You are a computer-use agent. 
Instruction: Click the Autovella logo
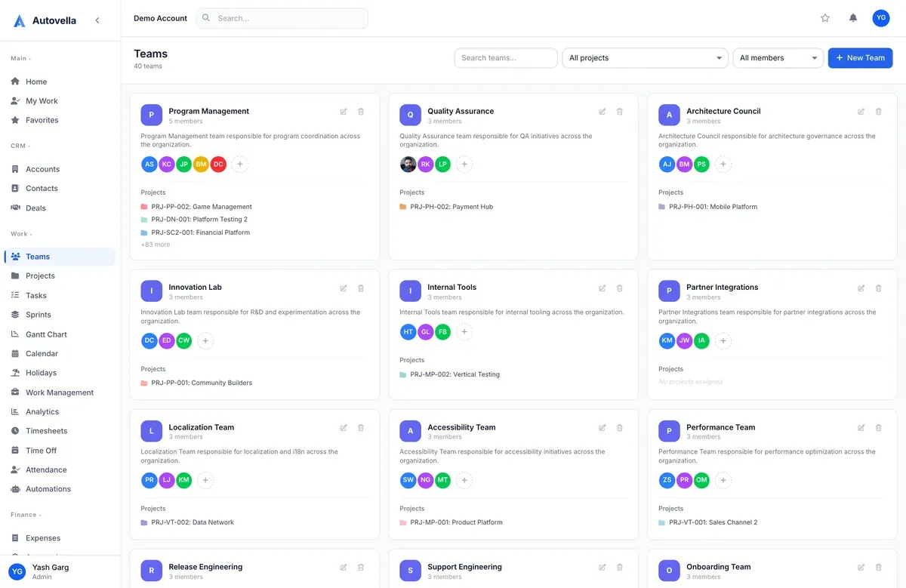45,21
